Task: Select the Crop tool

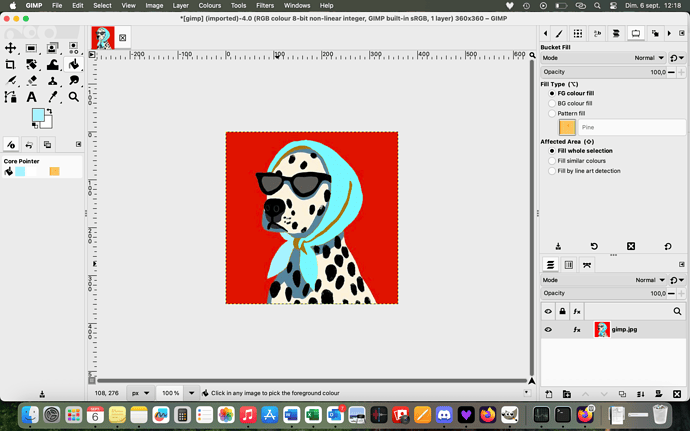Action: (11, 65)
